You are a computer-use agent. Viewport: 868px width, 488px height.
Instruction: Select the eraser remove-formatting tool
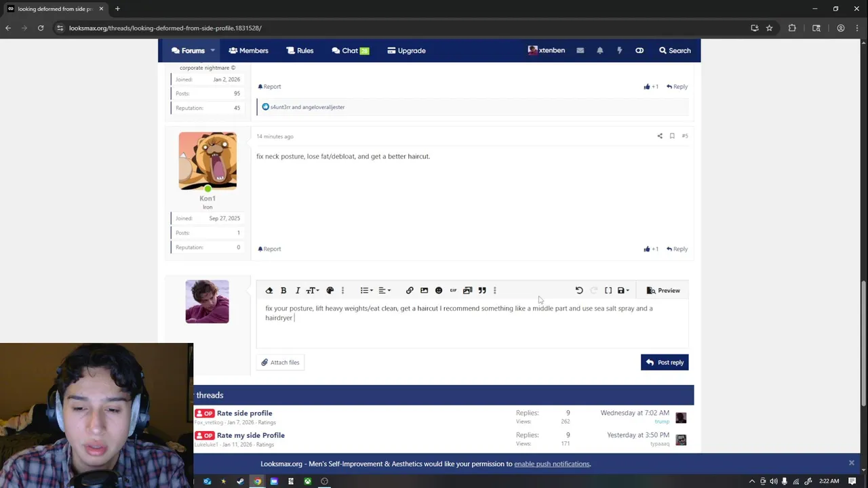coord(269,290)
